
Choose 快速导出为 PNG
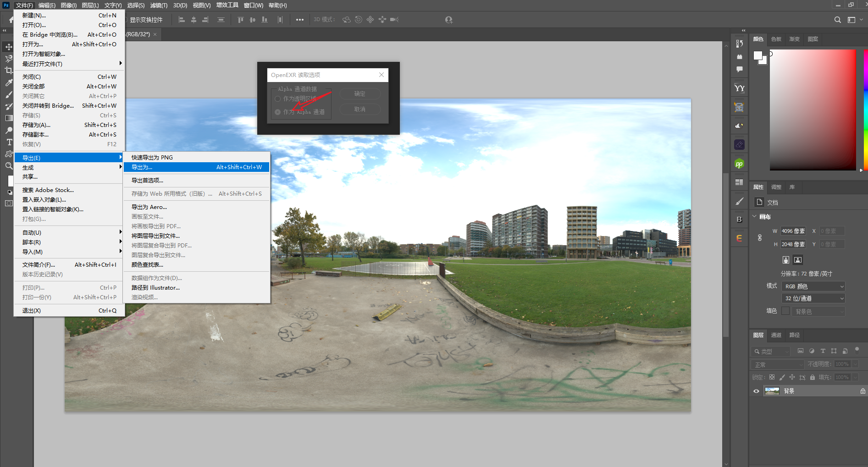click(197, 157)
